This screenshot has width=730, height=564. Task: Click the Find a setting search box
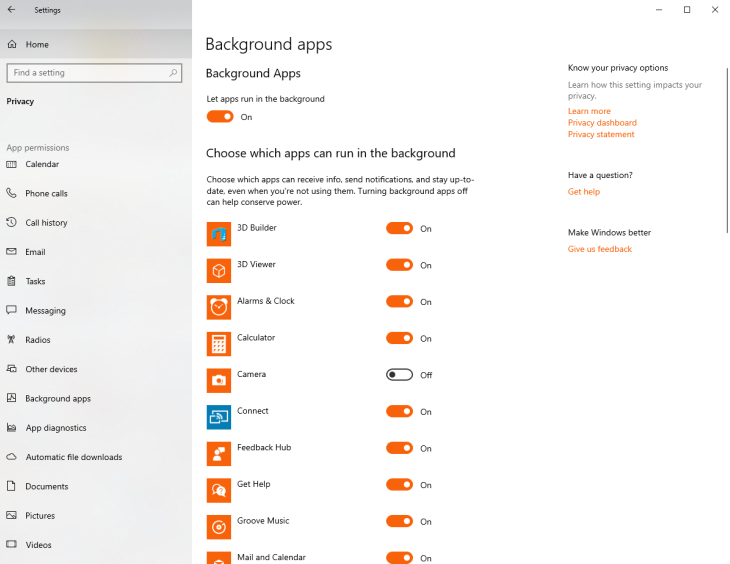tap(94, 73)
